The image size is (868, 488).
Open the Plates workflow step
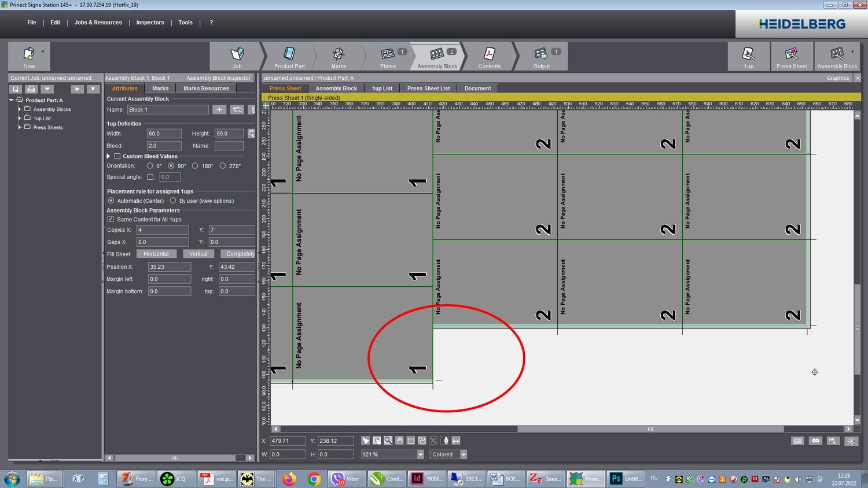point(388,57)
